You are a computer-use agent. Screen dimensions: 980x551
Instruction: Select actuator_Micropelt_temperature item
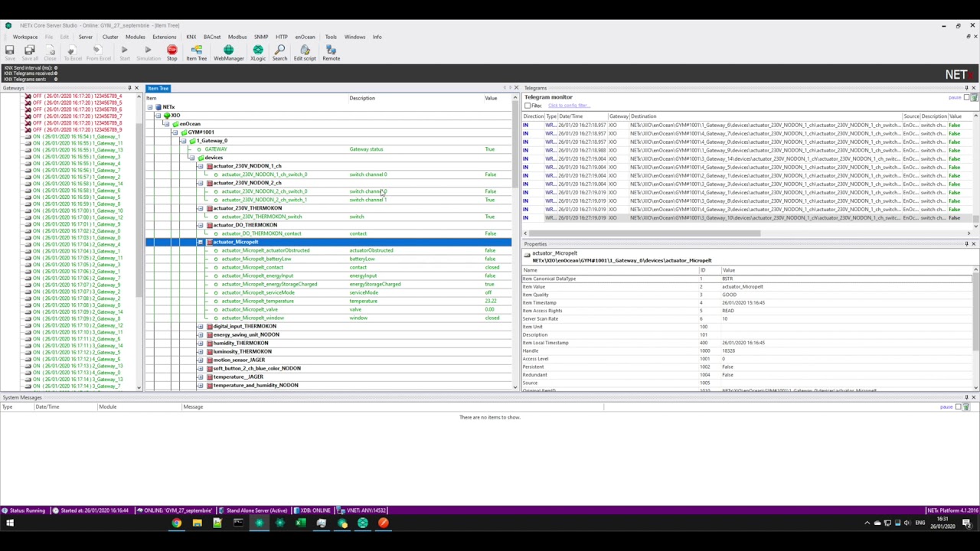tap(257, 301)
